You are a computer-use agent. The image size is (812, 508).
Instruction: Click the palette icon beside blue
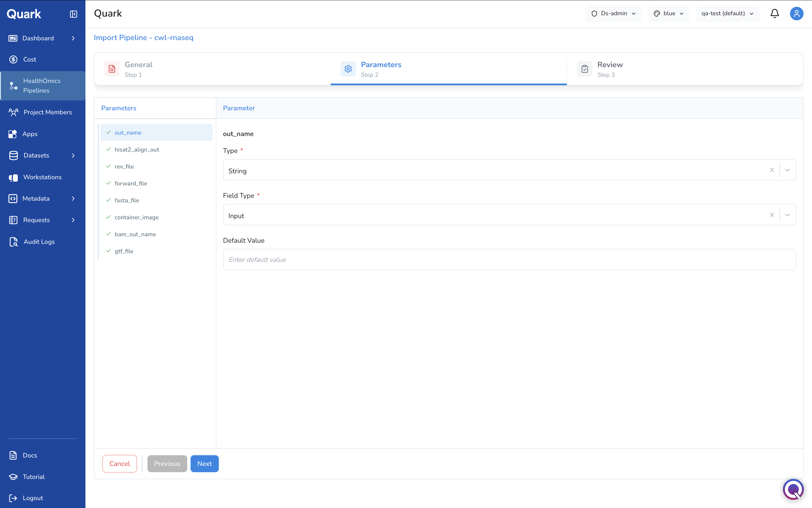[657, 14]
